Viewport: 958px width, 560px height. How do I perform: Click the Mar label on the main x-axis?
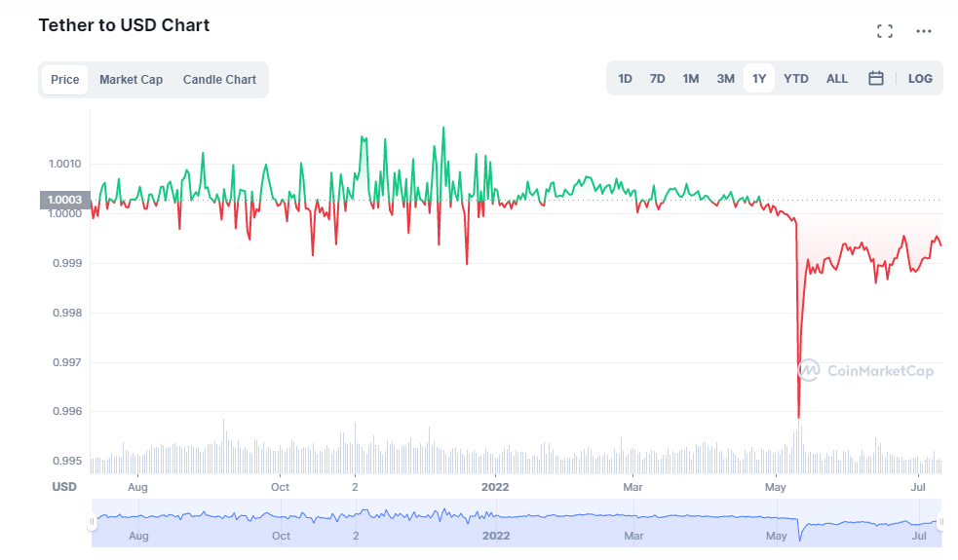(632, 487)
